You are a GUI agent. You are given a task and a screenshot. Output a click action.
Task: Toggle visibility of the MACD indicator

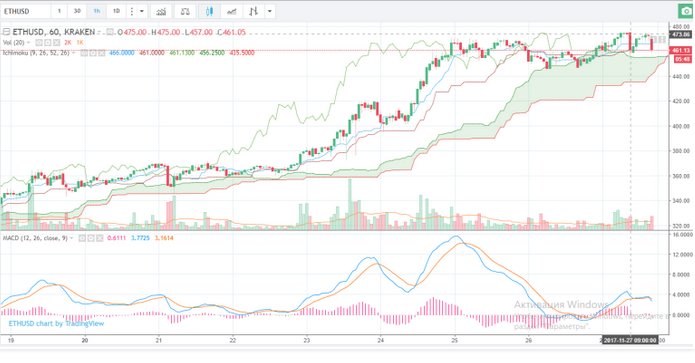point(82,238)
